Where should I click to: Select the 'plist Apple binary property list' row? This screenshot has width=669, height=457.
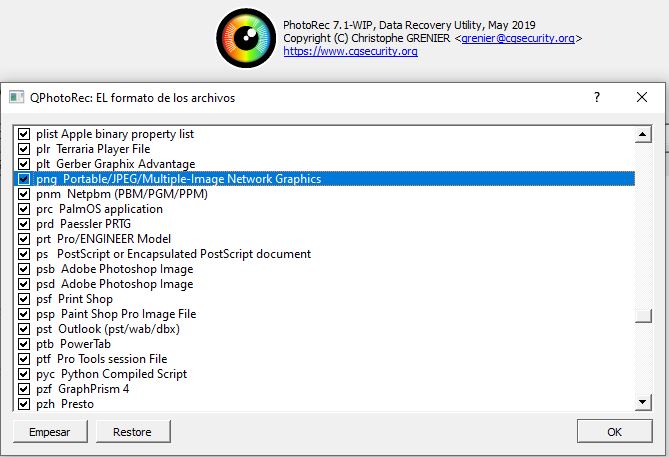click(324, 134)
